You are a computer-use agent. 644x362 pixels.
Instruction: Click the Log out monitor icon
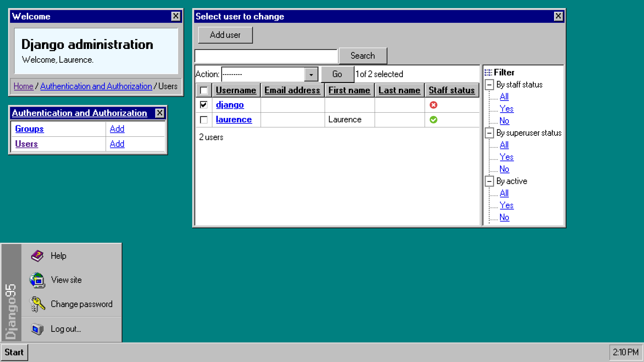point(37,329)
